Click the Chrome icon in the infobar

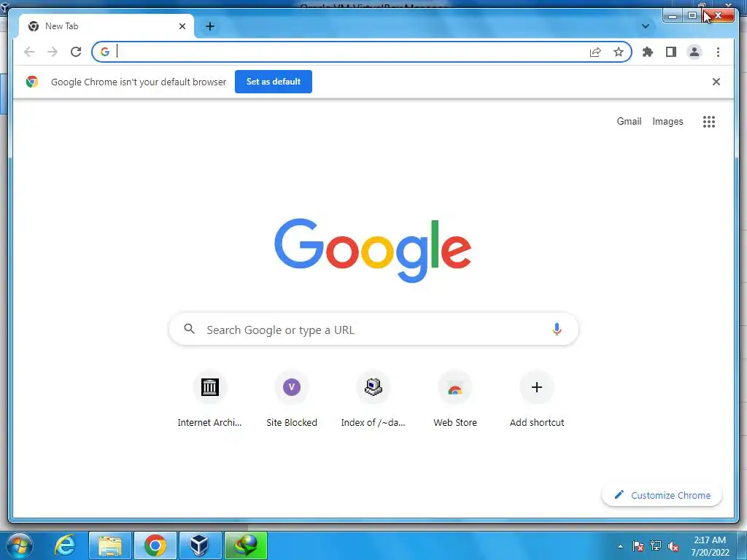click(x=32, y=82)
